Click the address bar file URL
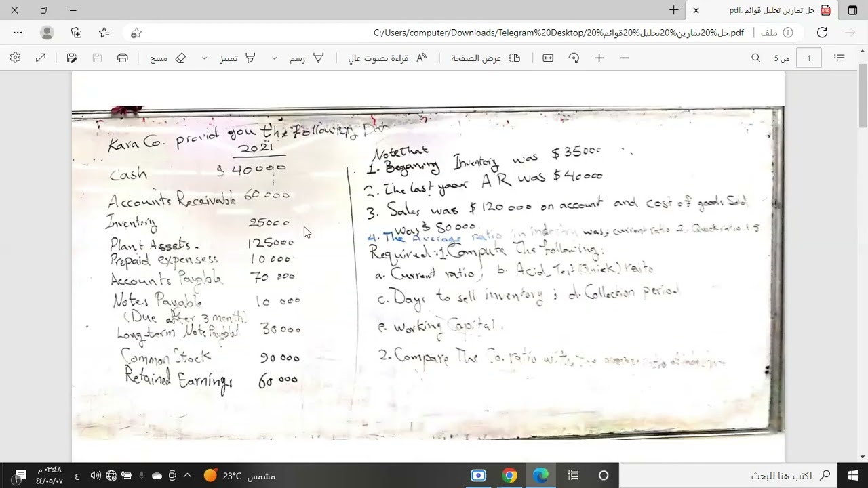Image resolution: width=868 pixels, height=488 pixels. [x=558, y=33]
